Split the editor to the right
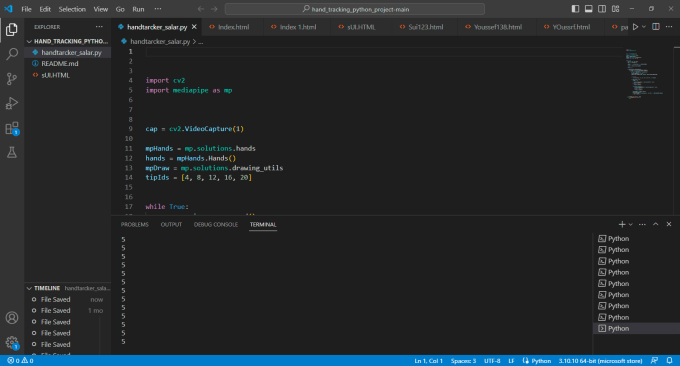The image size is (680, 366). [x=656, y=27]
